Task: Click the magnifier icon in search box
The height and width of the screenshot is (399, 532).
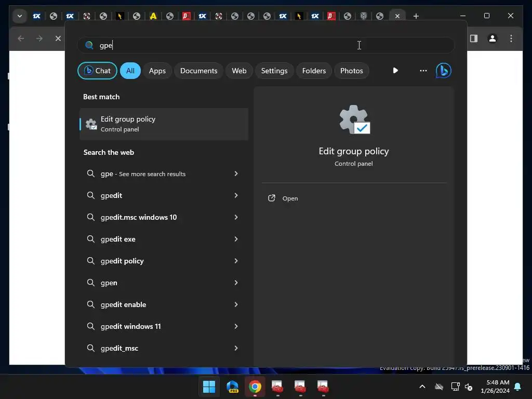Action: coord(89,45)
